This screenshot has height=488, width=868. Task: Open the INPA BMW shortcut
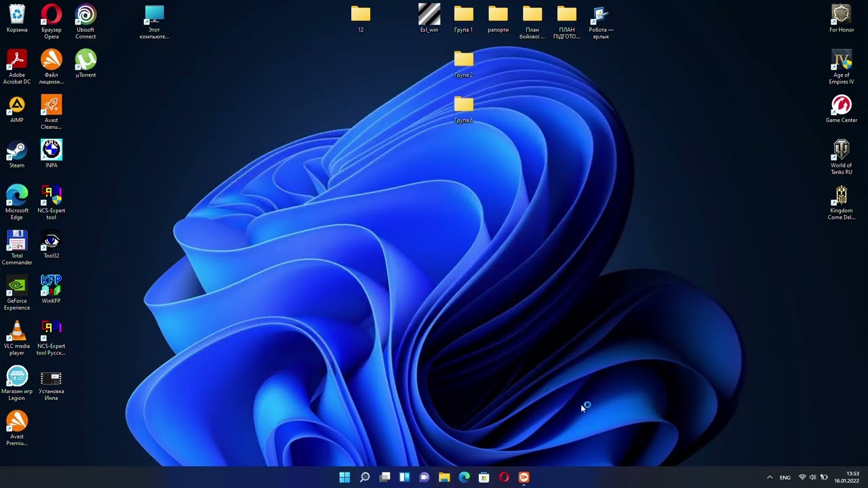pos(52,154)
